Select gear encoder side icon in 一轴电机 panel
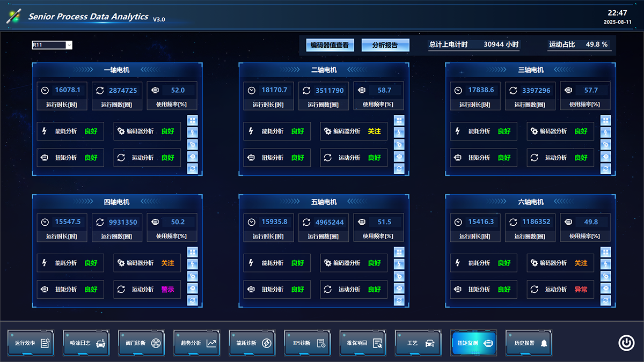Viewport: 644px width, 362px height. point(193,145)
